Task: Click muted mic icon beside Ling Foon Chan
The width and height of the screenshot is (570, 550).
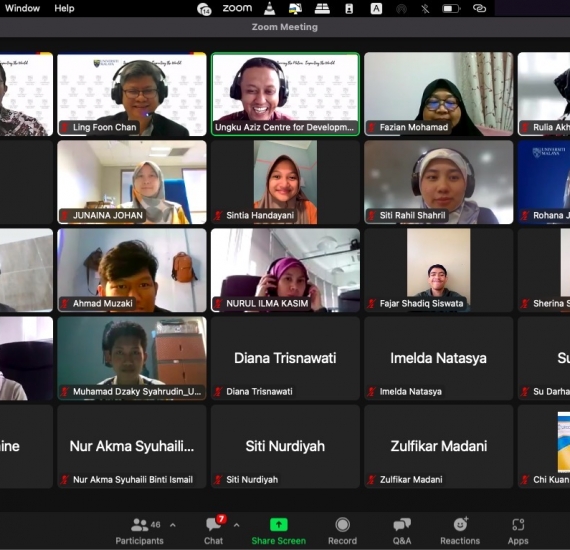Action: [x=65, y=127]
